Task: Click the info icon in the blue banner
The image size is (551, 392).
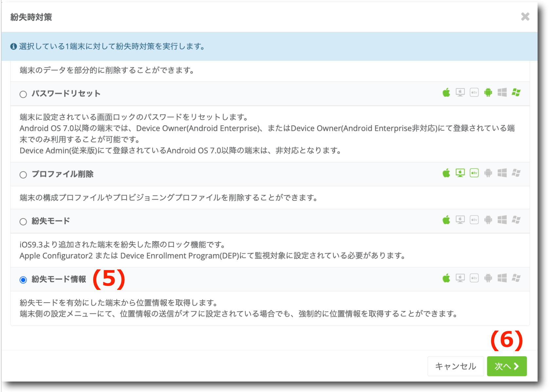Action: [x=13, y=46]
